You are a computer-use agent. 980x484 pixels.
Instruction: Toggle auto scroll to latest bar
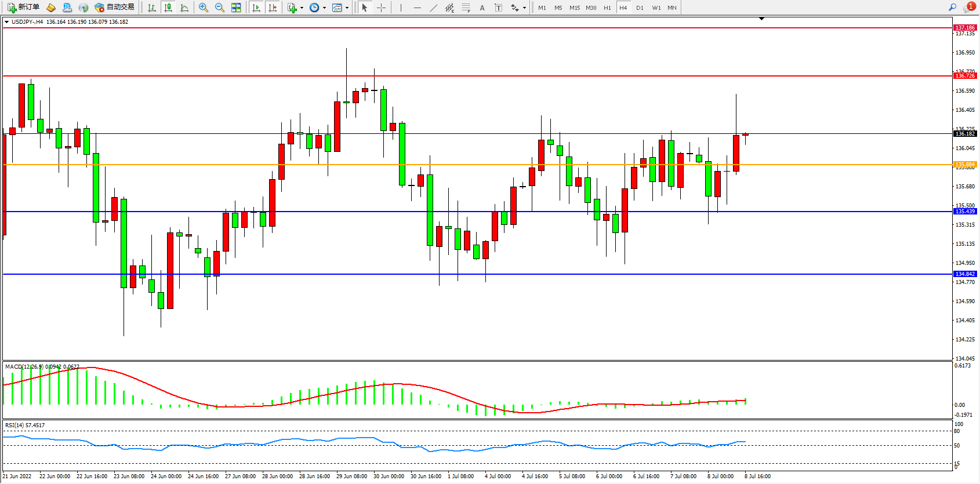pyautogui.click(x=256, y=8)
